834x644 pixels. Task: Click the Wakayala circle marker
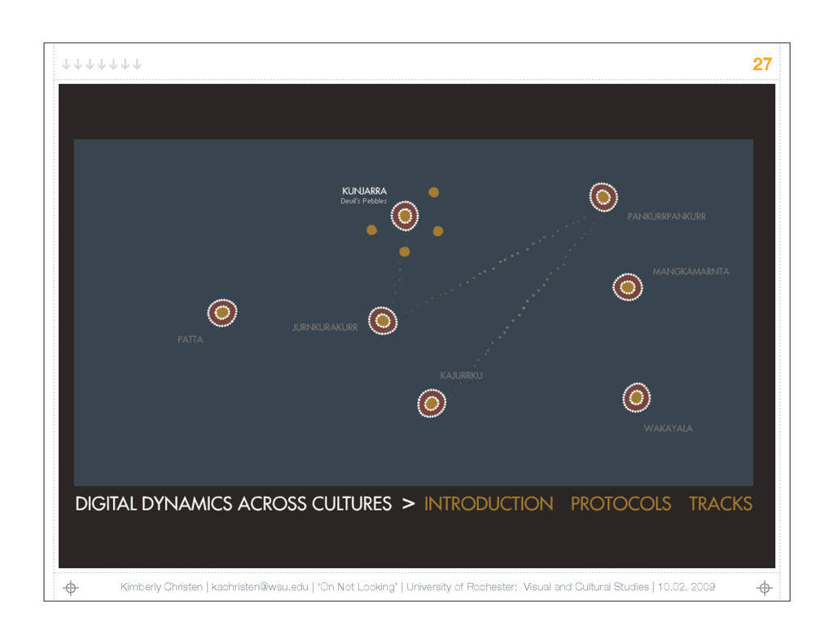pyautogui.click(x=636, y=397)
